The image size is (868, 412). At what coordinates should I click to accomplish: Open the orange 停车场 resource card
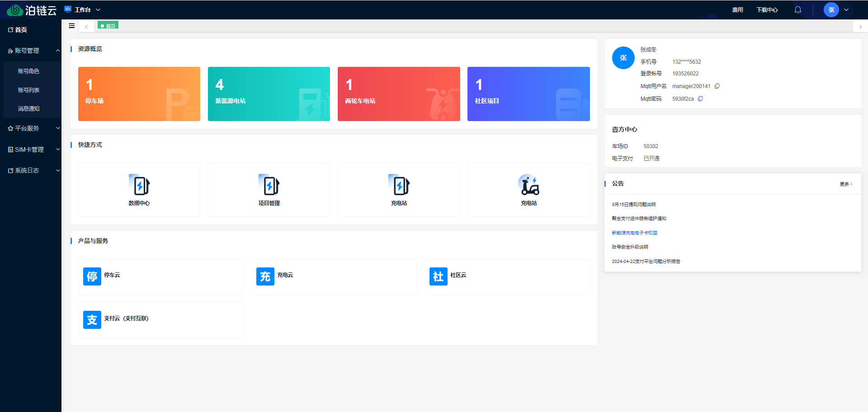click(x=139, y=94)
